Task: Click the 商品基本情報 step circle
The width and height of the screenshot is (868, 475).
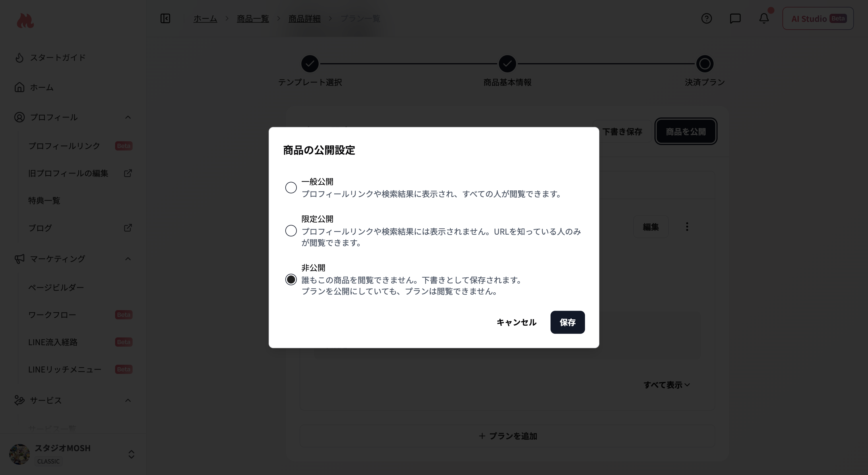Action: 507,64
